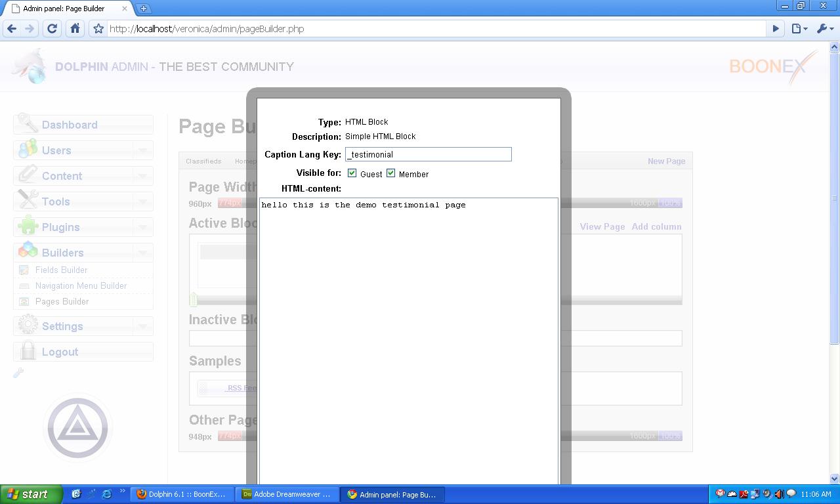Image resolution: width=840 pixels, height=504 pixels.
Task: Expand the Content menu arrow
Action: (142, 177)
